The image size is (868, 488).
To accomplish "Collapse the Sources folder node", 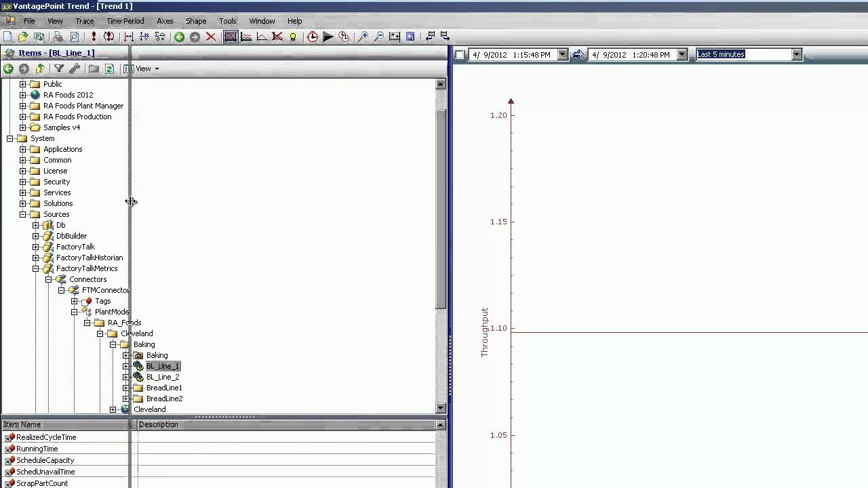I will (22, 214).
